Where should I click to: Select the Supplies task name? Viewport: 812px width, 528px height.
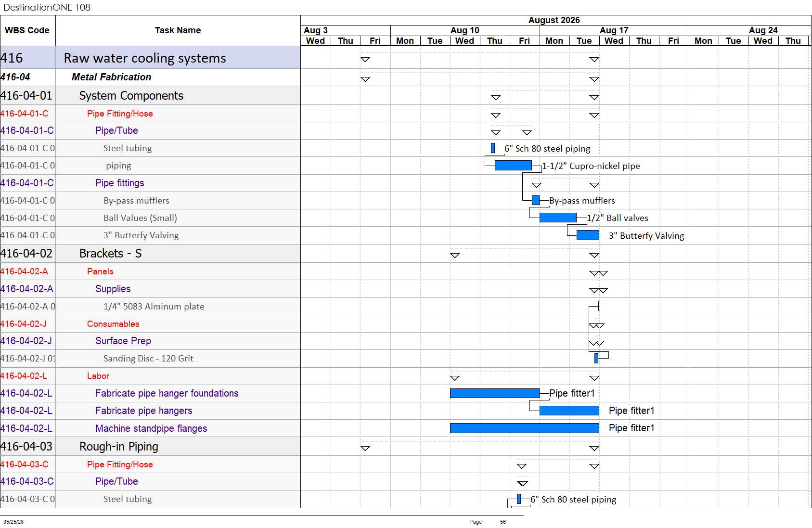[113, 289]
